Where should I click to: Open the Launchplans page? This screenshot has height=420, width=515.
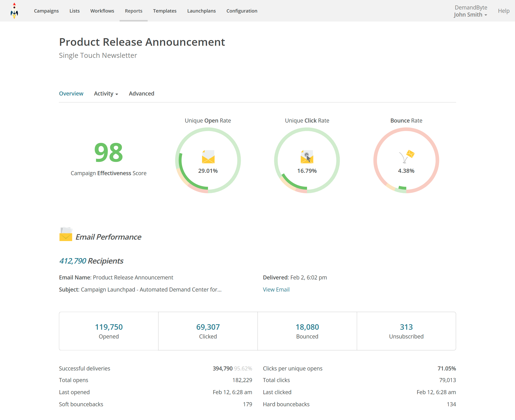201,11
